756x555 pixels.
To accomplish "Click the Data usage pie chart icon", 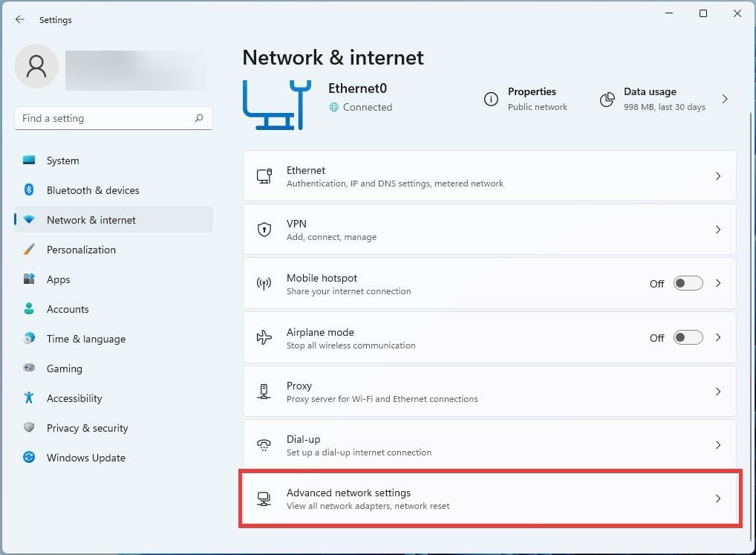I will [x=607, y=100].
